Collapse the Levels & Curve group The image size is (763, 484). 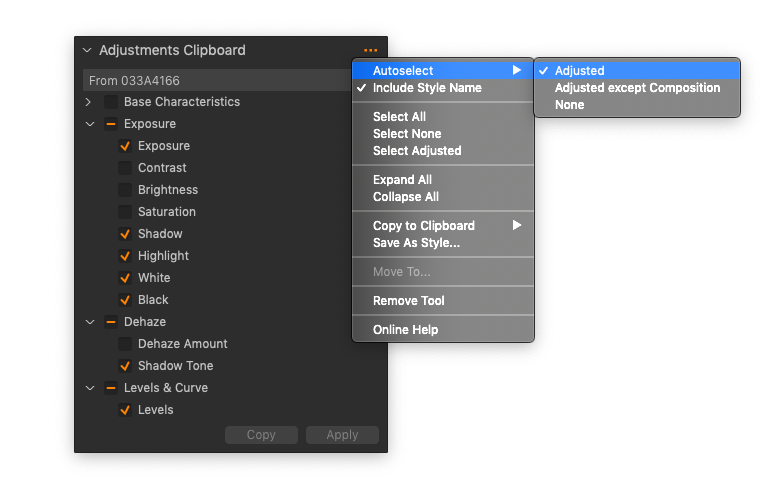coord(90,388)
